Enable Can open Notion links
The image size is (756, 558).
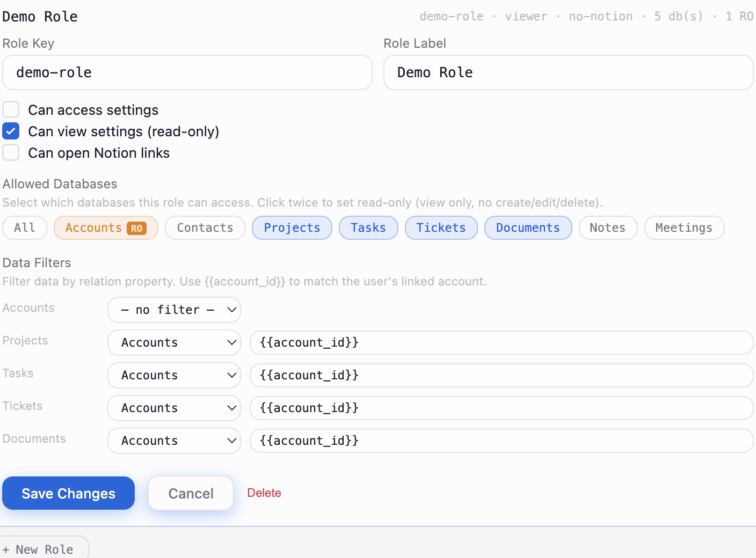(x=11, y=152)
